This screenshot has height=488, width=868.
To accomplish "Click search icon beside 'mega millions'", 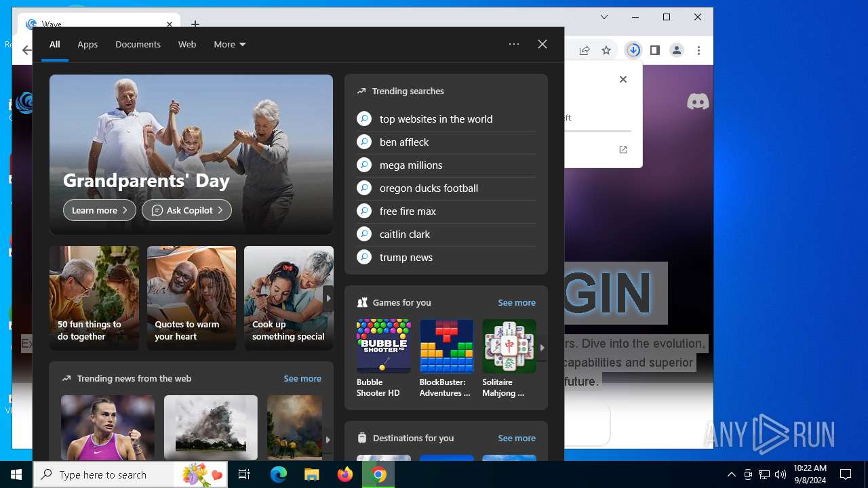I will (364, 165).
